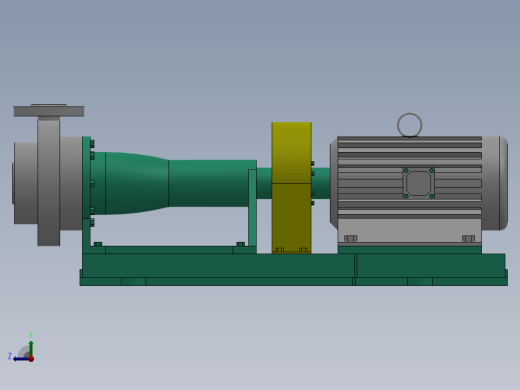520x390 pixels.
Task: Select the green tapered bearing housing
Action: [137, 183]
